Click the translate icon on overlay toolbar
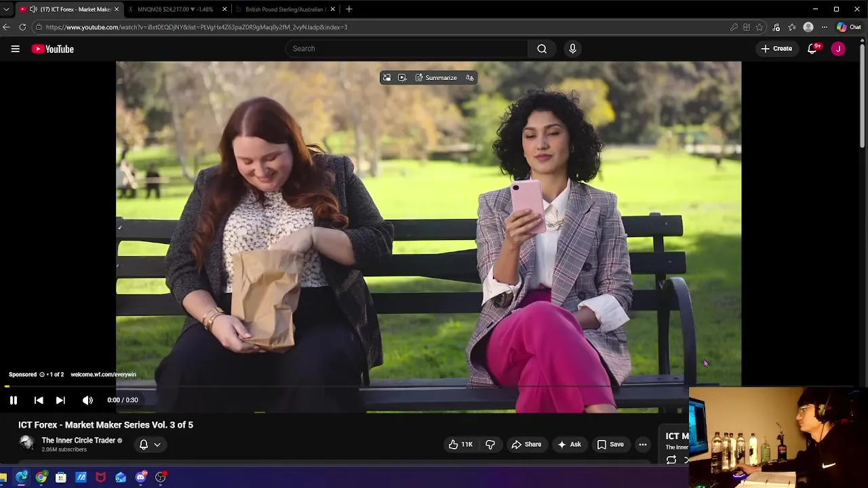Image resolution: width=868 pixels, height=488 pixels. tap(469, 78)
